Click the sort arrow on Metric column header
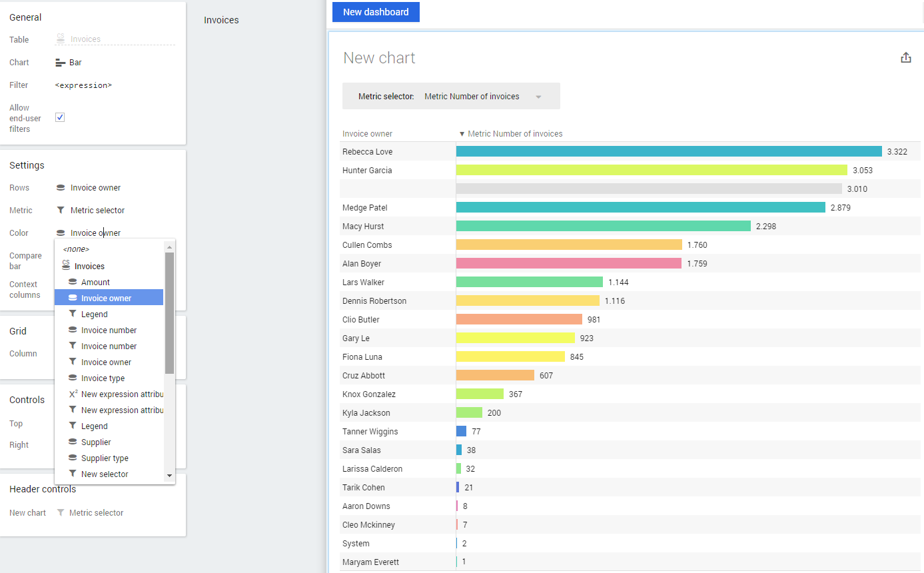The height and width of the screenshot is (573, 924). (462, 134)
